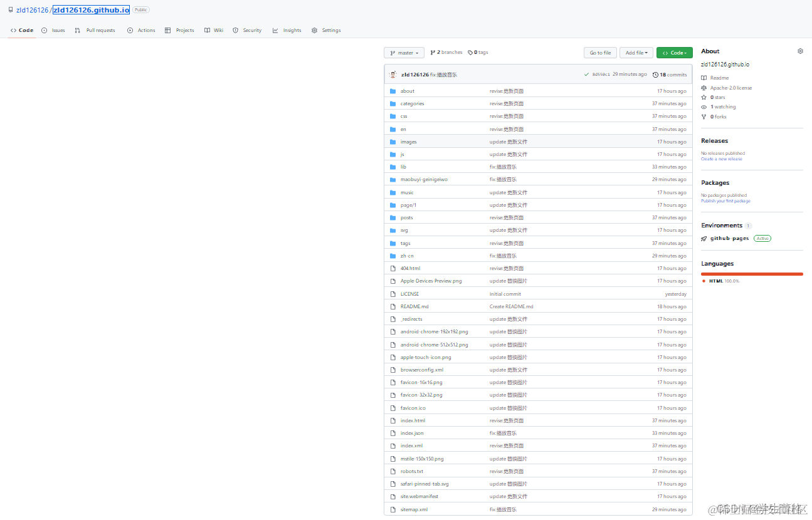
Task: Click the commit author avatar zld126126
Action: 393,75
